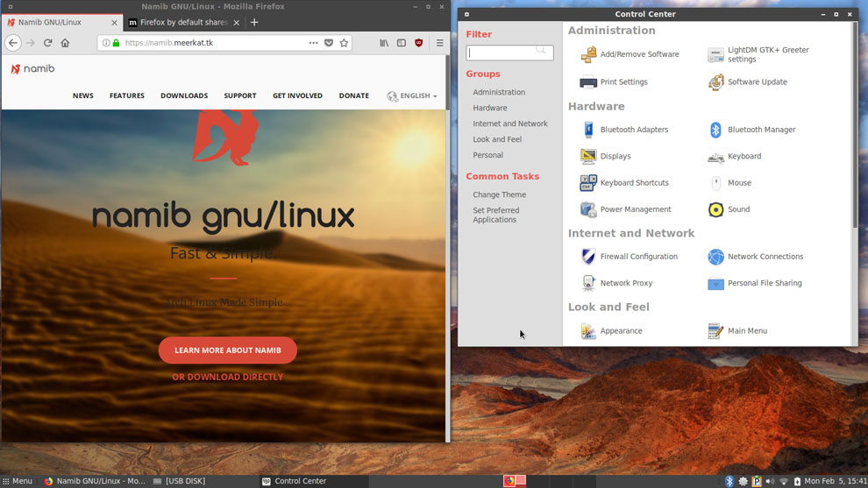Click the panel clock Mon Feb 5
Image resolution: width=868 pixels, height=488 pixels.
[x=836, y=481]
